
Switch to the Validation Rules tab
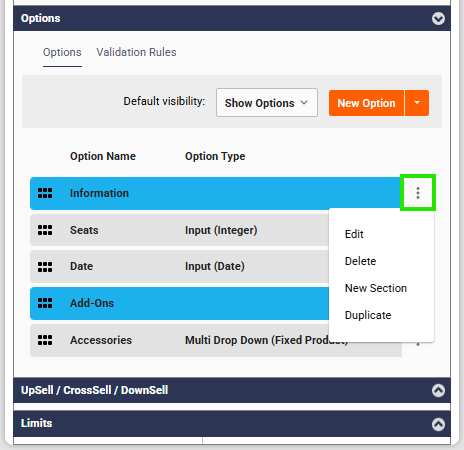click(x=136, y=52)
